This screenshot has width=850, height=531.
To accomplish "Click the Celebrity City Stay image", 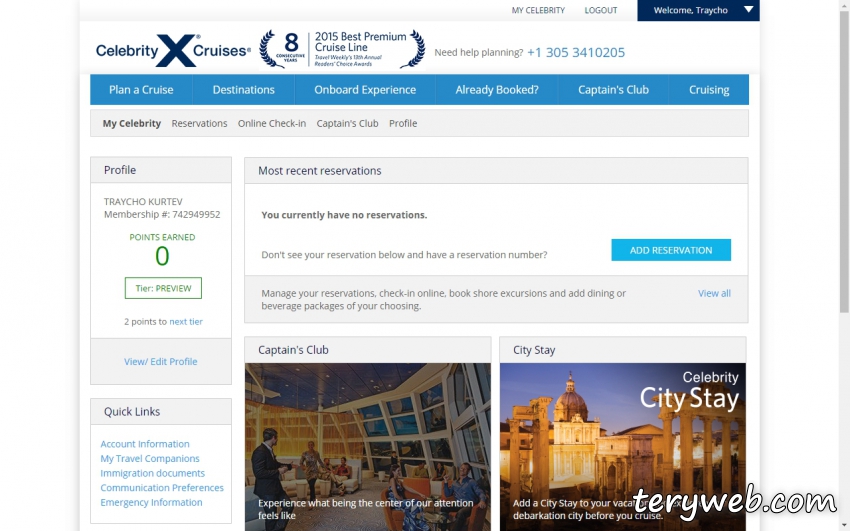I will (x=623, y=447).
